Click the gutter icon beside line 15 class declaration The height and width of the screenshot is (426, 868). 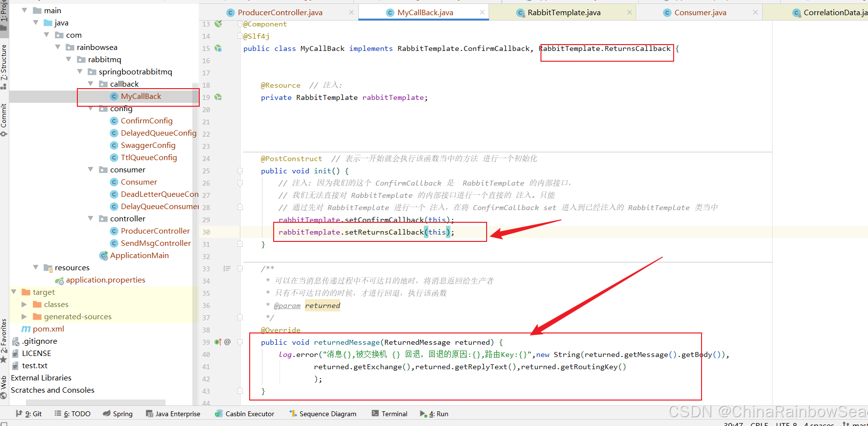[218, 48]
